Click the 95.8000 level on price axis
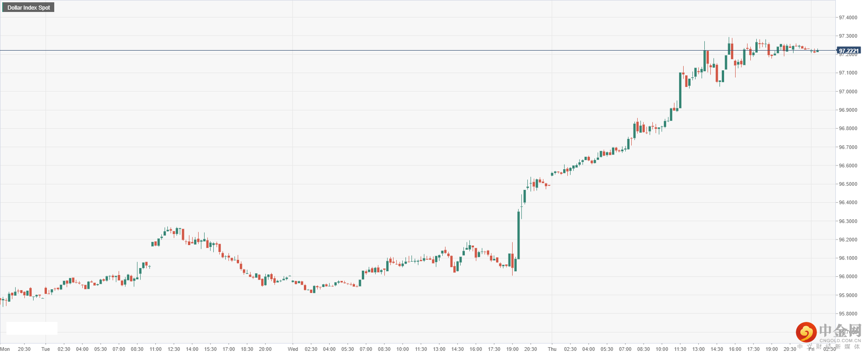 848,314
